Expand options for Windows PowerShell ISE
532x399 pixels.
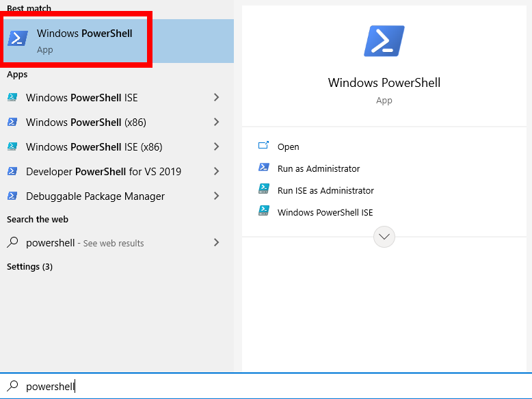pos(216,98)
